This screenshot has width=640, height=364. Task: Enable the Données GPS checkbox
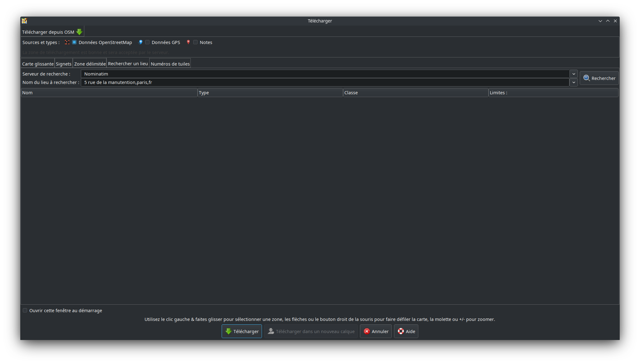147,42
